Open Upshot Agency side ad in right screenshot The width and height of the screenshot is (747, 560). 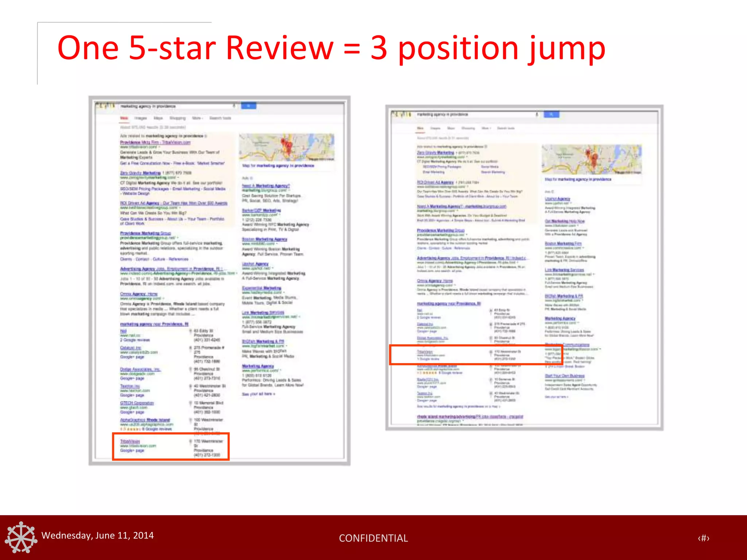click(557, 199)
